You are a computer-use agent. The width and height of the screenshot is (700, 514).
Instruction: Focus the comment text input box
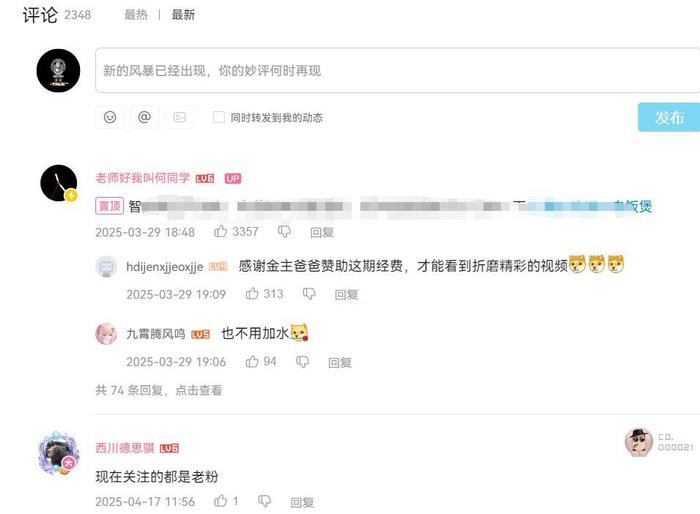397,71
